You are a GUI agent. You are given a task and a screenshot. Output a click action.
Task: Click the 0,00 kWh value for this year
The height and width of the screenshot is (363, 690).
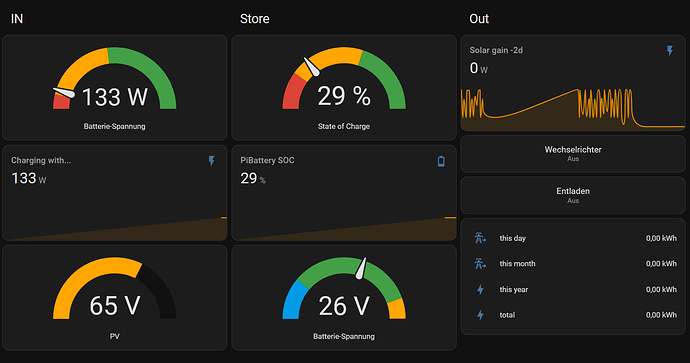tap(661, 290)
